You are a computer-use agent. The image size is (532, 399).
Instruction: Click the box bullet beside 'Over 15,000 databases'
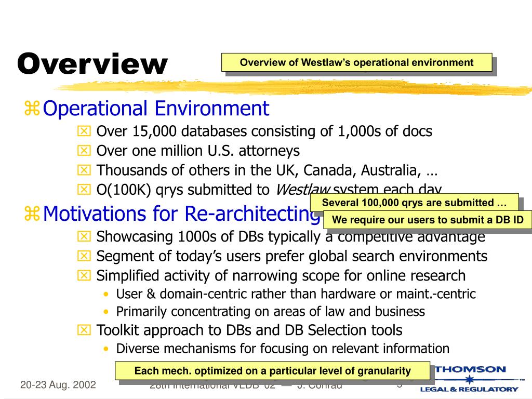(84, 131)
